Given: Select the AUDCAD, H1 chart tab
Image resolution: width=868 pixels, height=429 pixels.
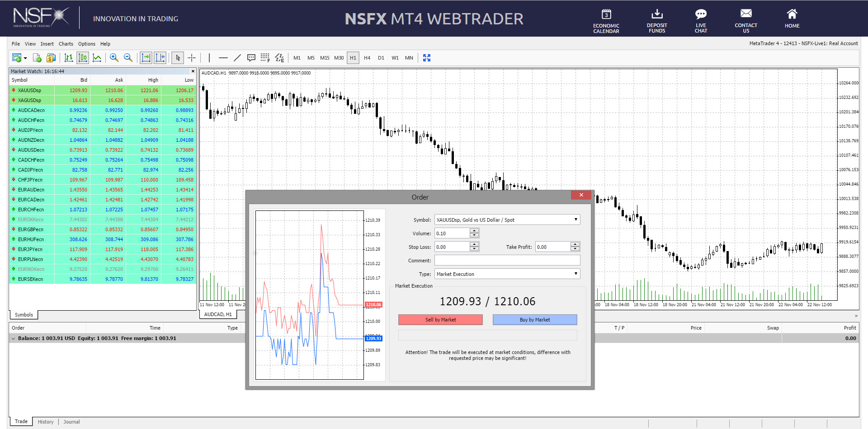Looking at the screenshot, I should (x=218, y=314).
